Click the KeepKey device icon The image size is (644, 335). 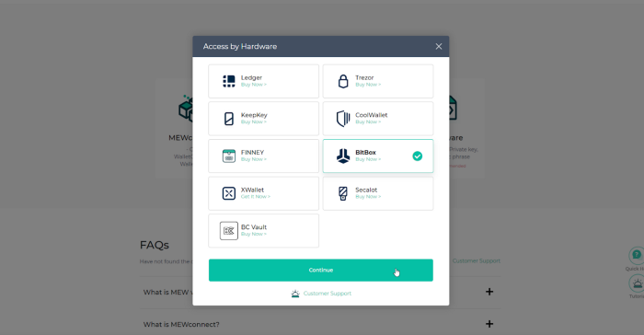coord(229,119)
